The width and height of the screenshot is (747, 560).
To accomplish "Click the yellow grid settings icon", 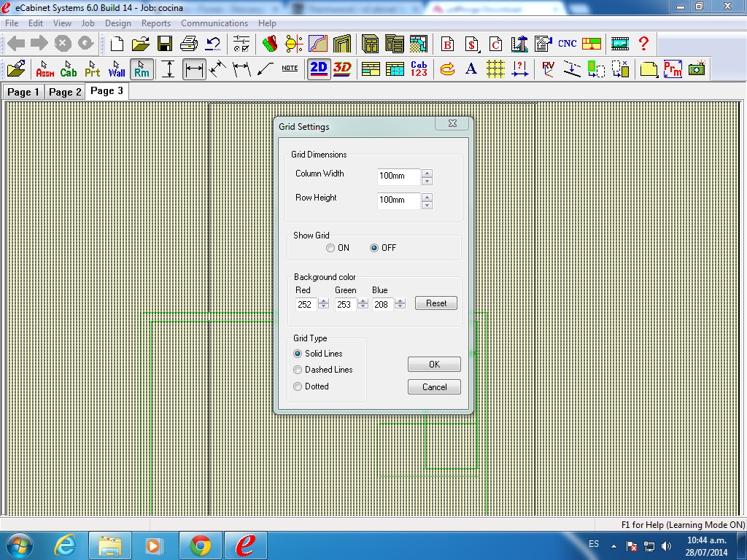I will click(495, 69).
